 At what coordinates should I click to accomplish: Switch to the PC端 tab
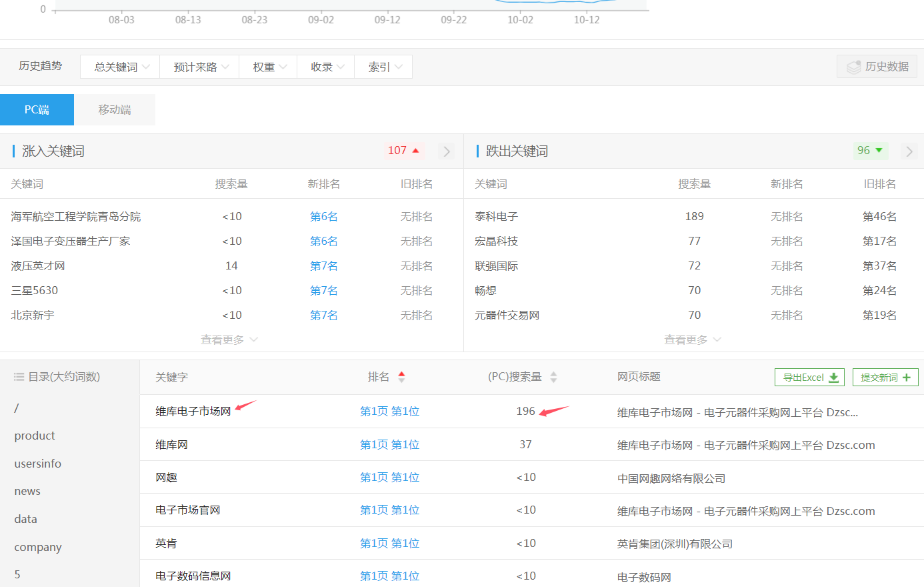[37, 109]
